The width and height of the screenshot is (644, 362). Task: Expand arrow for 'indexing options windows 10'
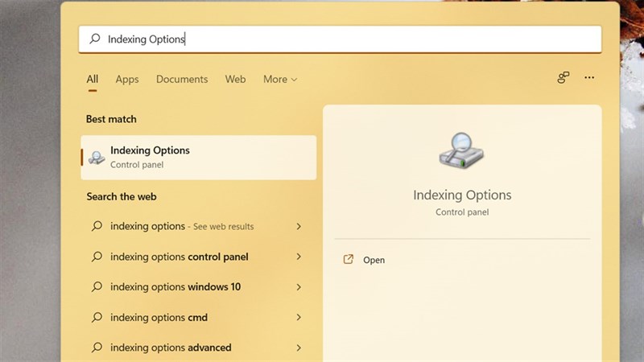coord(299,287)
